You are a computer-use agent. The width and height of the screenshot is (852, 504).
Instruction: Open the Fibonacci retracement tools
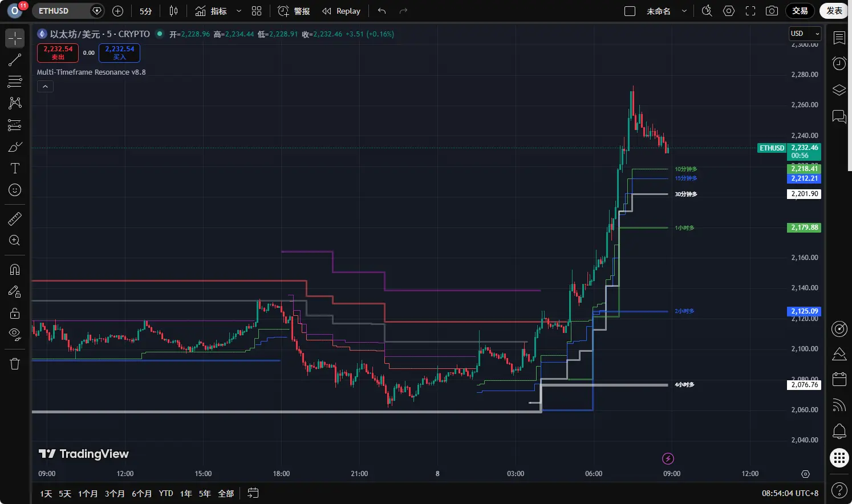15,82
